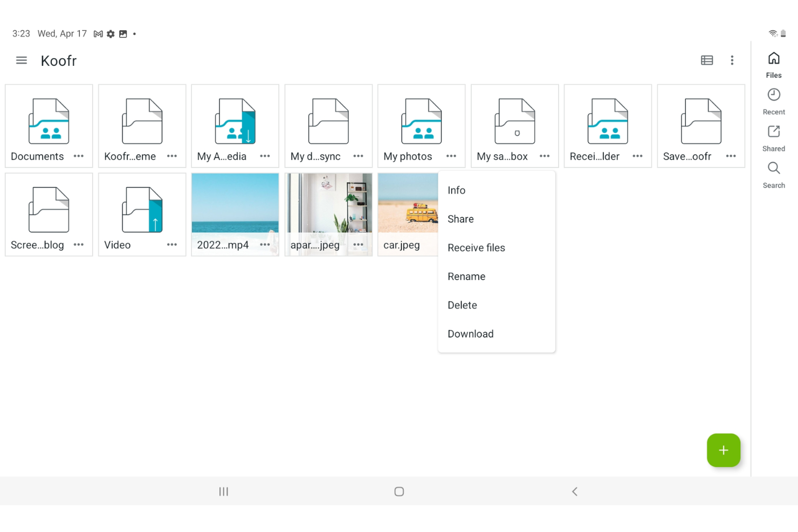The width and height of the screenshot is (798, 532).
Task: Create new item with the green plus button
Action: click(x=724, y=450)
